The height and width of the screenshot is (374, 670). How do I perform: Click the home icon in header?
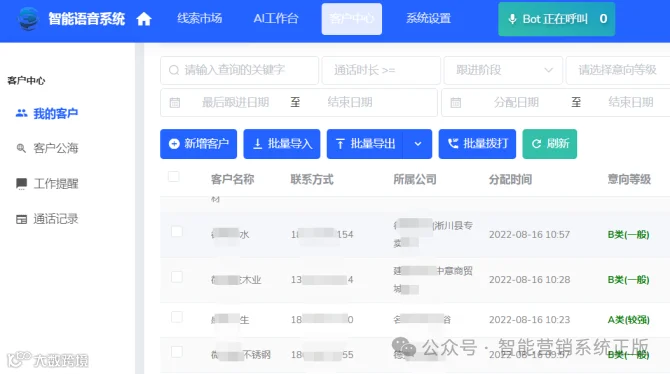tap(144, 19)
